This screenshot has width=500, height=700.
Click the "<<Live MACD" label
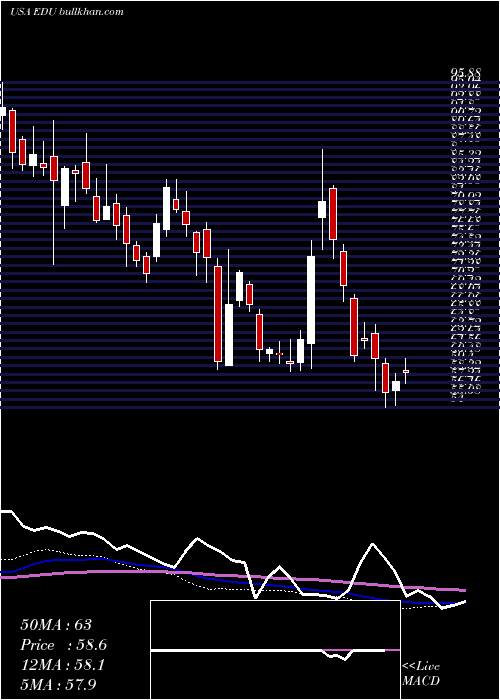[421, 673]
